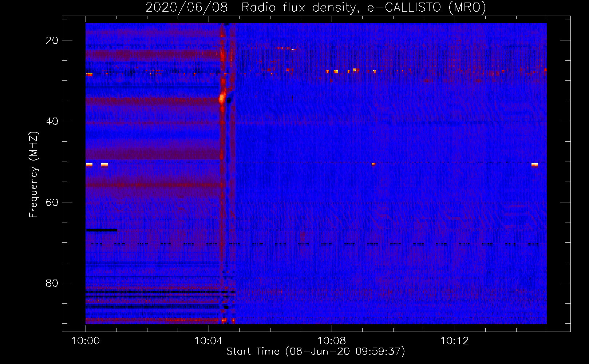Click the '10:00' time tick label

click(x=86, y=341)
